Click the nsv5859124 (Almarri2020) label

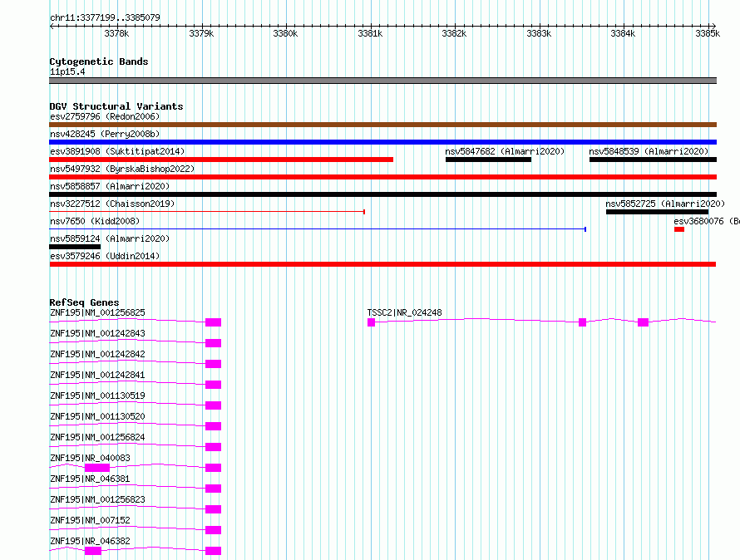tap(110, 238)
